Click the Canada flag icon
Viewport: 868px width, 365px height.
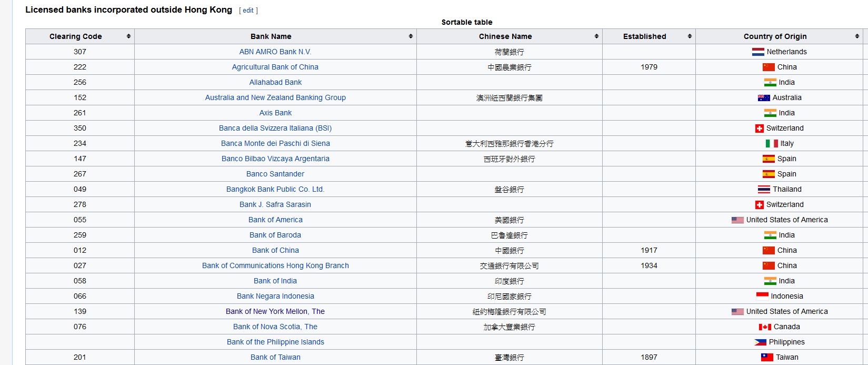click(764, 327)
